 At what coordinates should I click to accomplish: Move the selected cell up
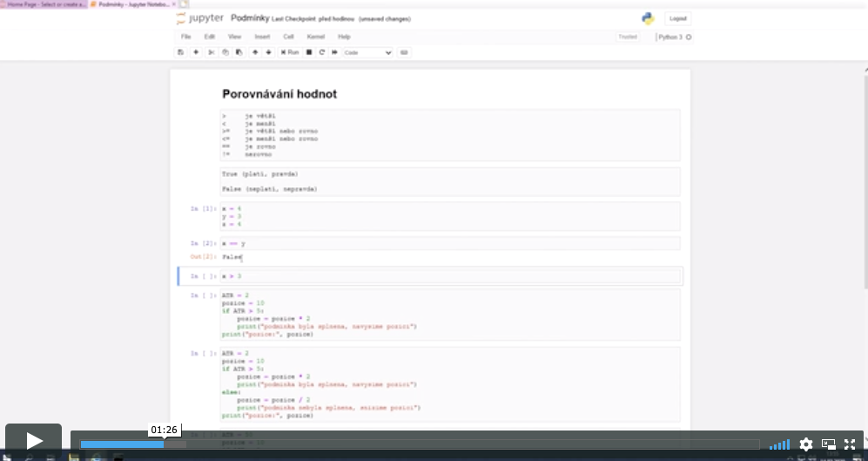tap(255, 52)
